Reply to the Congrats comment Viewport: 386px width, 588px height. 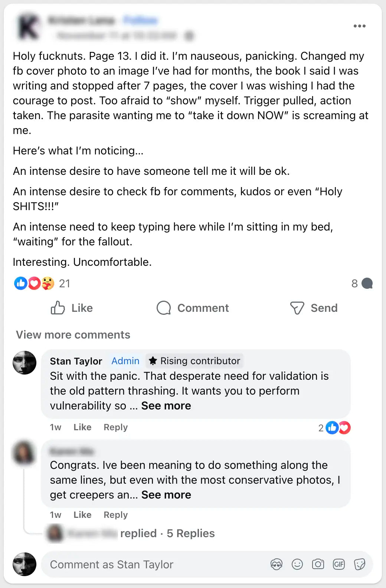(115, 515)
